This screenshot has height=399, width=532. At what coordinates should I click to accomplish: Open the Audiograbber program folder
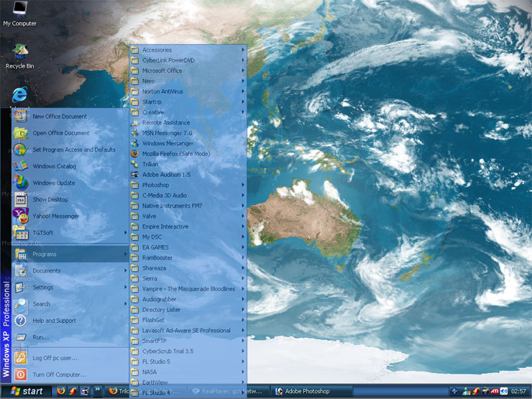tap(188, 299)
